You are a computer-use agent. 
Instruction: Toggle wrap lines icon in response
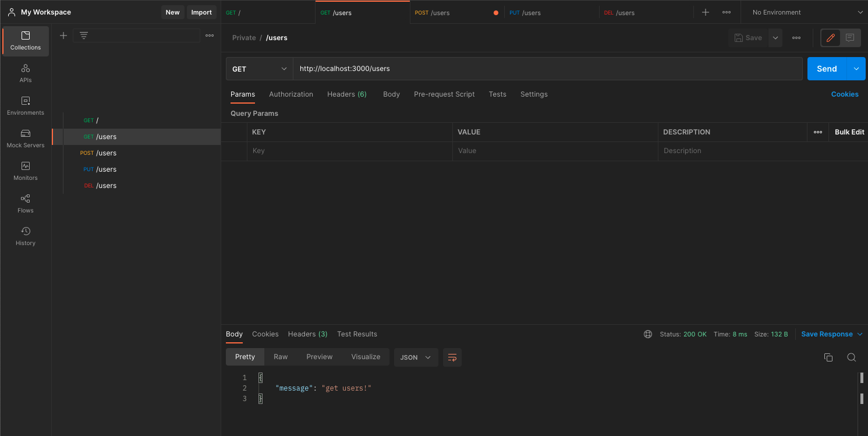tap(452, 357)
